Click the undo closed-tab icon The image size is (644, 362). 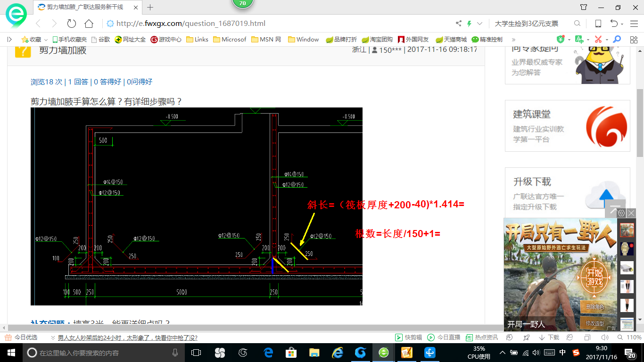point(614,24)
